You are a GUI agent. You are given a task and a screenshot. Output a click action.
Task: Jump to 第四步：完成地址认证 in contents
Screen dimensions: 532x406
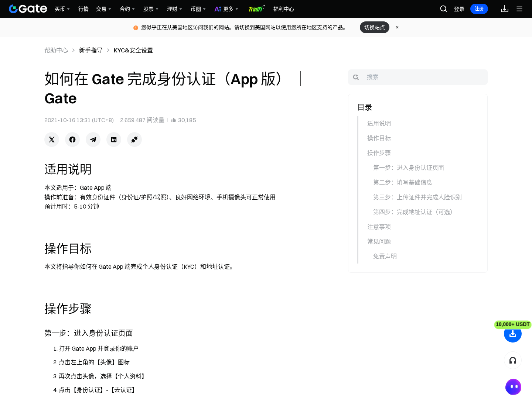413,212
